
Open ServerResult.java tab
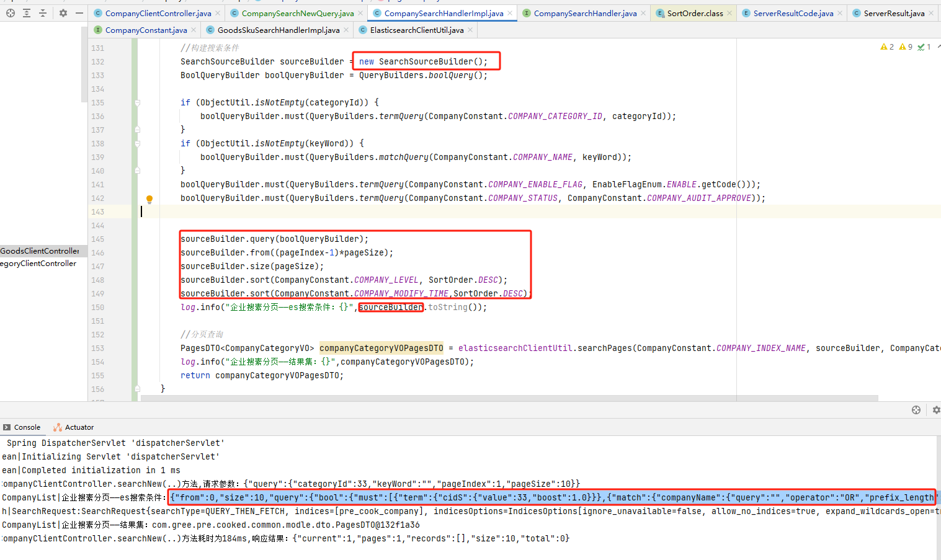(894, 13)
